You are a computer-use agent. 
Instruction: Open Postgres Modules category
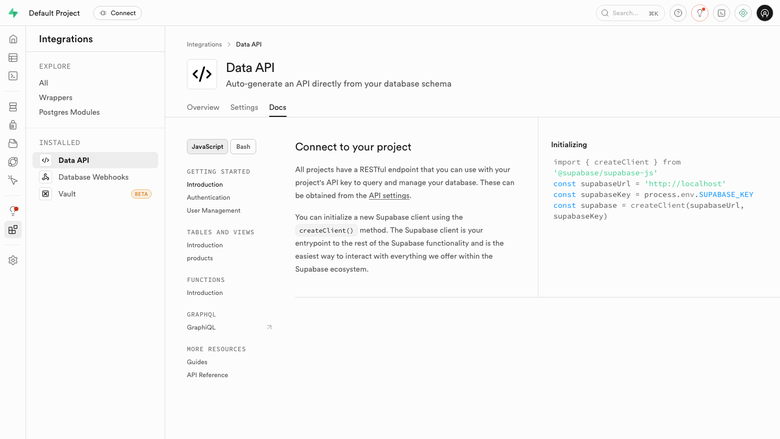pos(69,112)
